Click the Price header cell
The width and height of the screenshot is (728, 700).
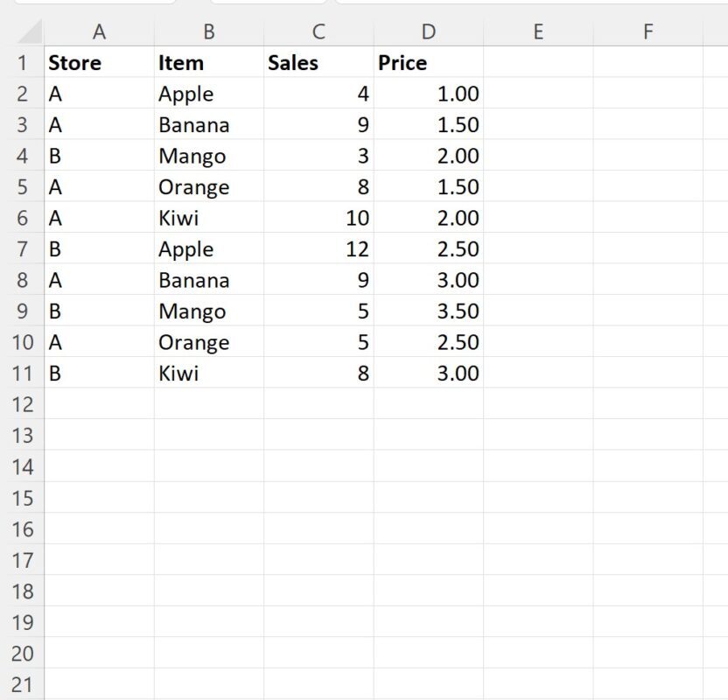coord(428,62)
